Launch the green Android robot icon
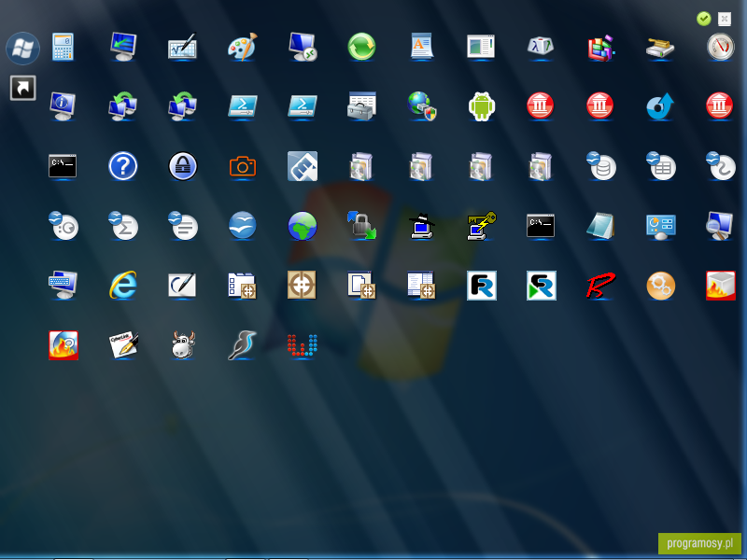Viewport: 747px width, 560px height. tap(481, 106)
